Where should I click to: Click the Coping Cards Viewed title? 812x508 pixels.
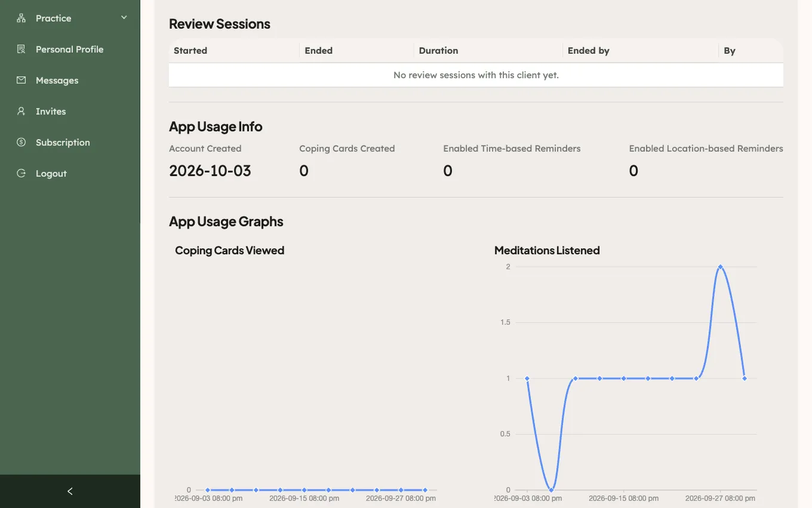coord(229,251)
